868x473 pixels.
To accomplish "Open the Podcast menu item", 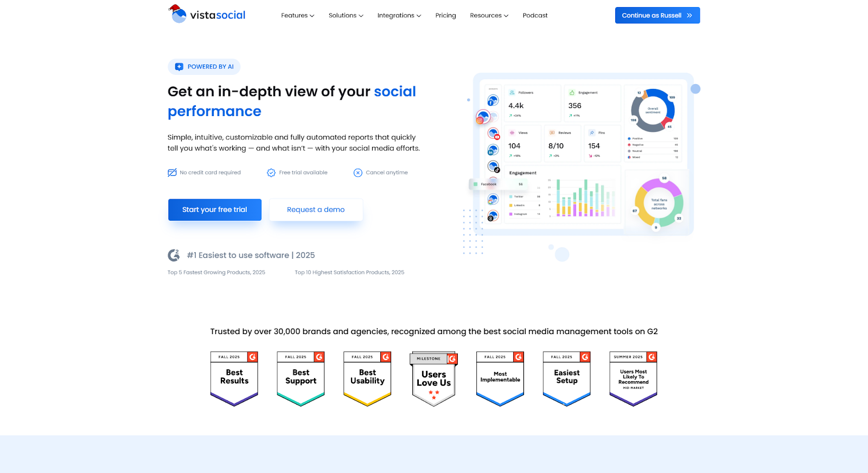I will 535,15.
